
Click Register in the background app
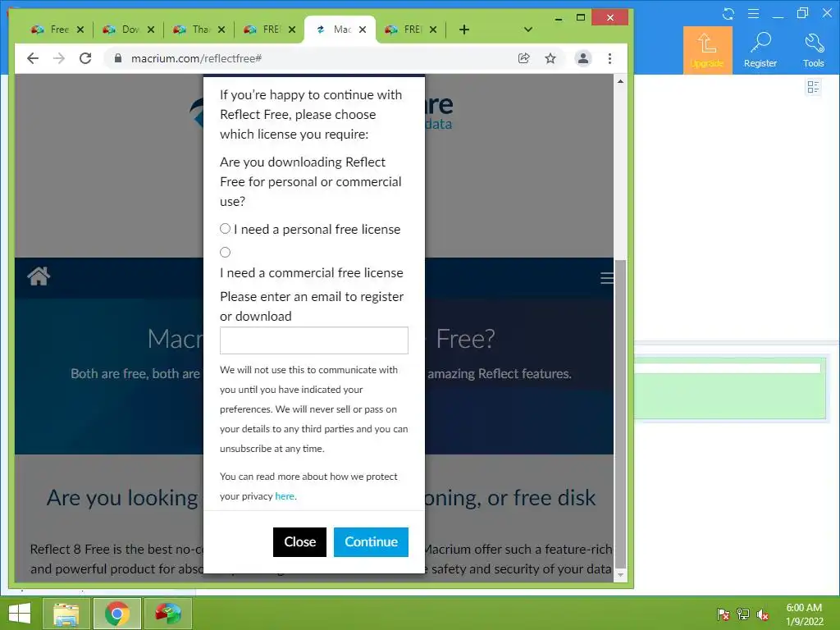click(x=760, y=50)
